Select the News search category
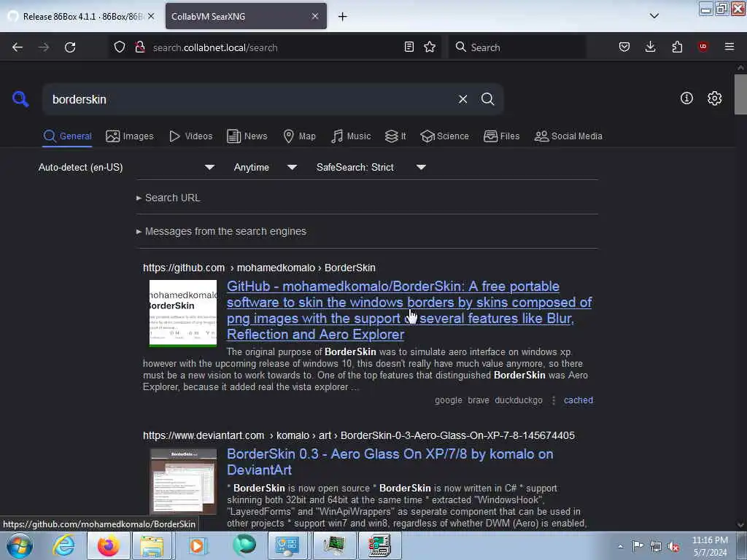This screenshot has height=560, width=747. 247,136
